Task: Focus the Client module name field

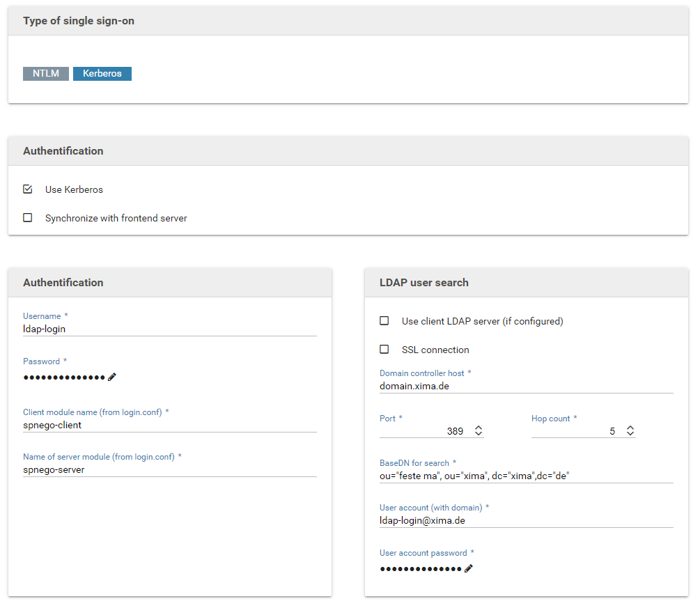Action: (169, 425)
